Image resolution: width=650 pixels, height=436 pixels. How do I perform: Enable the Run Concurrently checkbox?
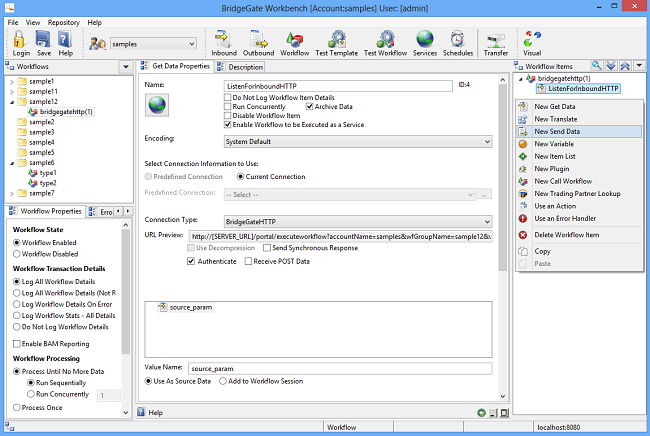(228, 106)
